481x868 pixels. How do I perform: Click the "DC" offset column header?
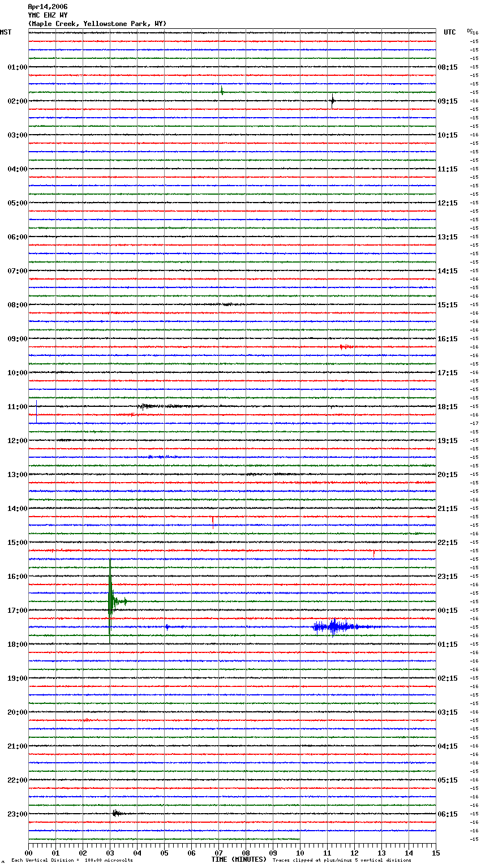click(470, 31)
